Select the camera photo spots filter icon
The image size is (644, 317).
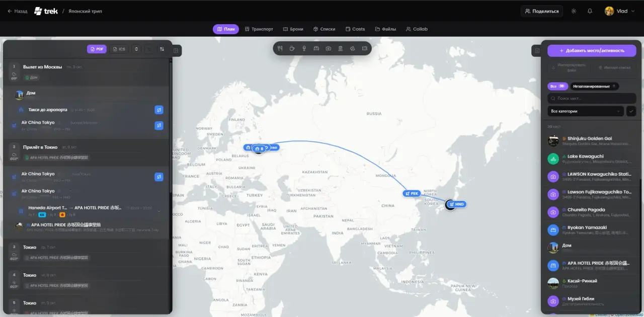point(329,48)
